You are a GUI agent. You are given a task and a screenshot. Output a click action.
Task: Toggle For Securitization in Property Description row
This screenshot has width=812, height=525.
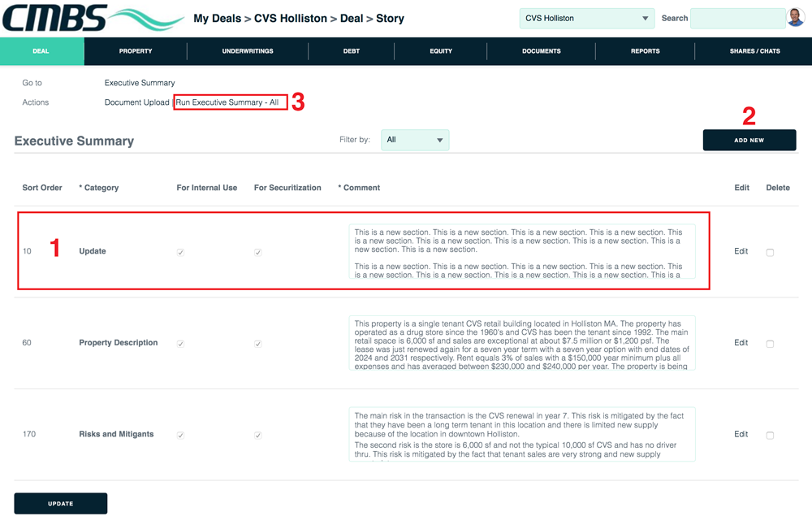coord(258,344)
